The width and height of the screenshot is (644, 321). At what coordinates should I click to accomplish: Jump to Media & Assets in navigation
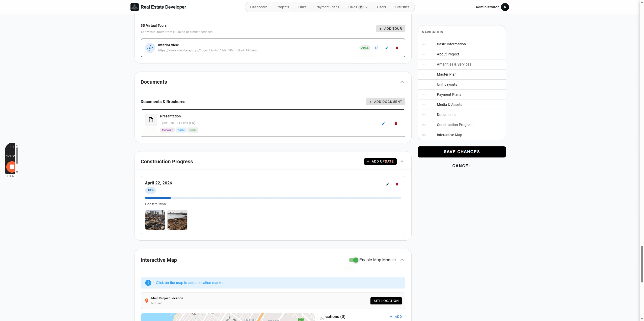pos(462,105)
